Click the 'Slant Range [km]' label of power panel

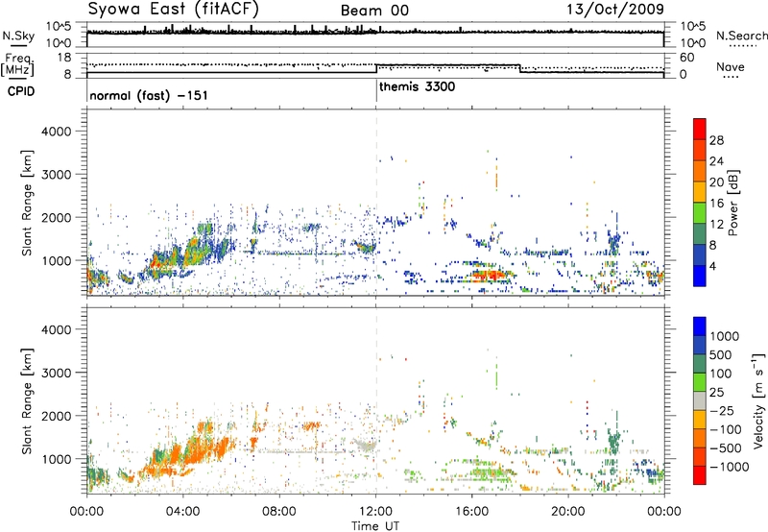(x=27, y=203)
